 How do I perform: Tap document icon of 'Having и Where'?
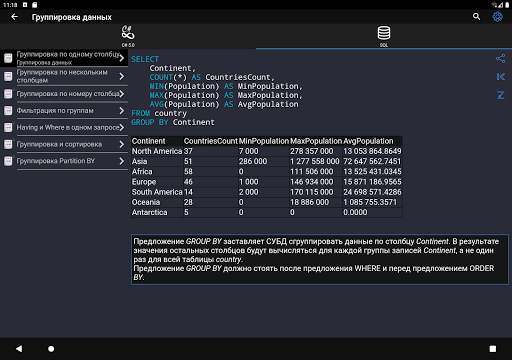8,127
